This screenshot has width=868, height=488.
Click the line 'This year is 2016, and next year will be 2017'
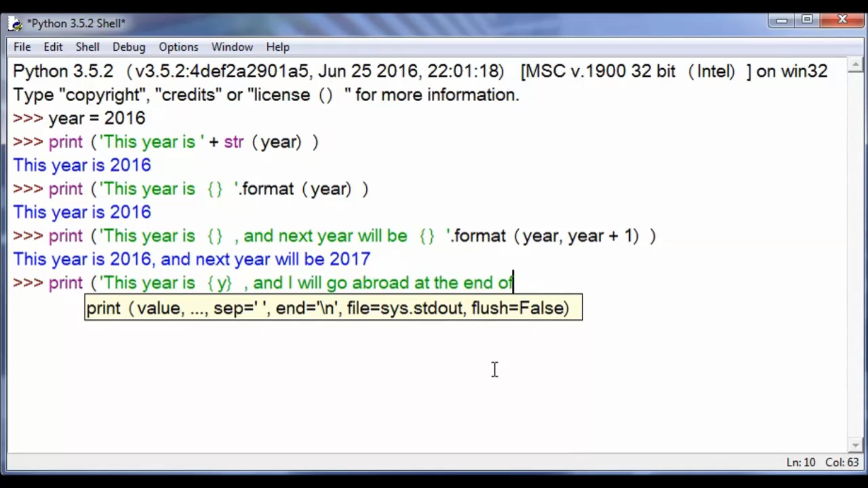191,259
